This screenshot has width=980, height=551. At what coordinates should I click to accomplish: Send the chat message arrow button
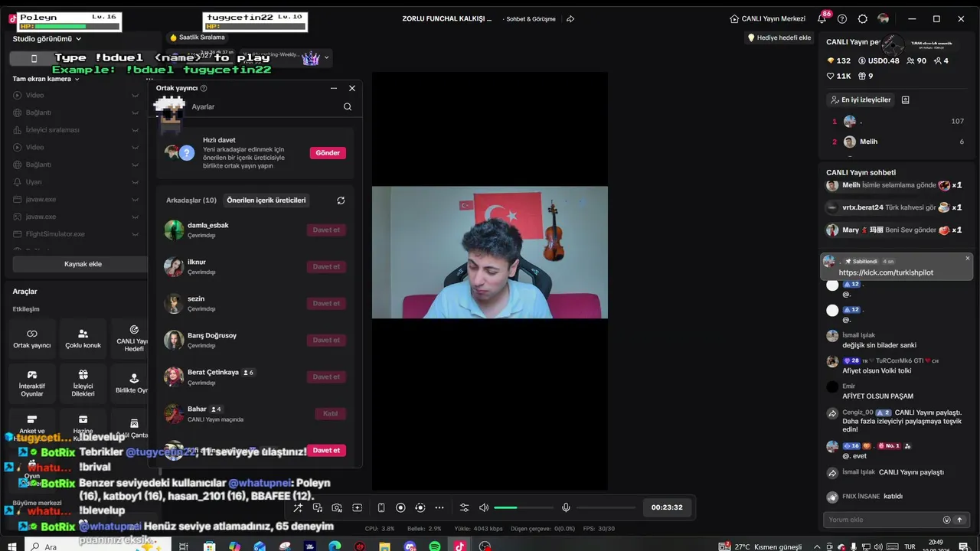[959, 520]
